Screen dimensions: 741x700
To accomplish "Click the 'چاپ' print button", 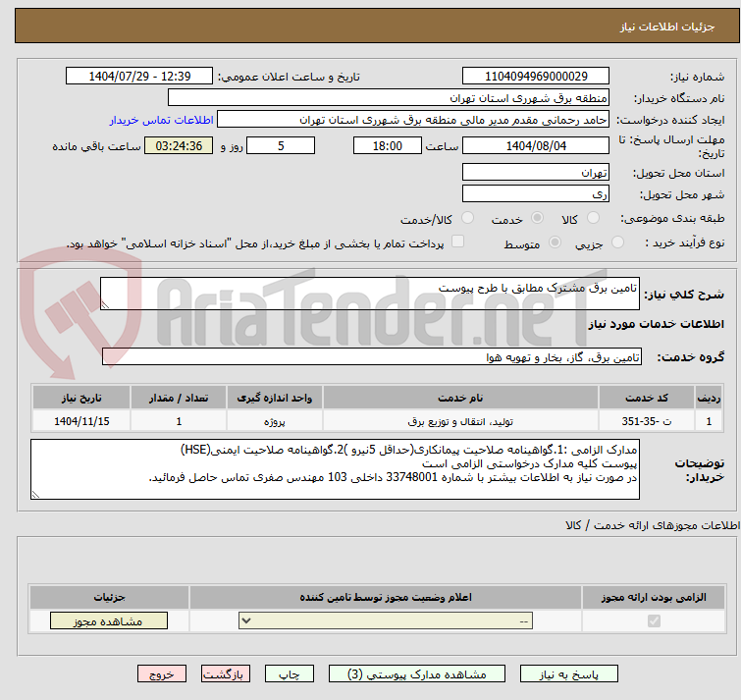I will coord(290,674).
